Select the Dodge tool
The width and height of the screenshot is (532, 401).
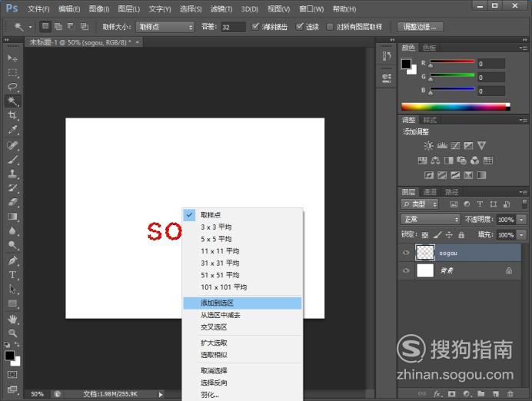12,245
